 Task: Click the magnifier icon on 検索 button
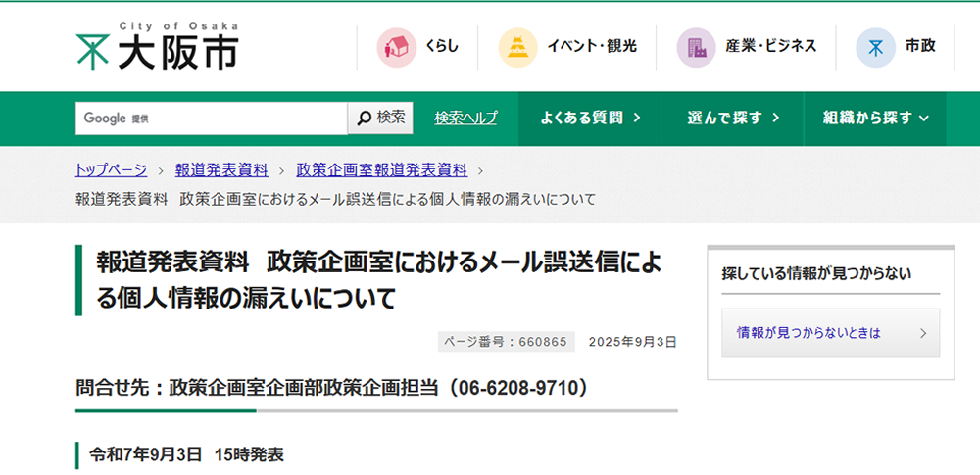pyautogui.click(x=364, y=119)
